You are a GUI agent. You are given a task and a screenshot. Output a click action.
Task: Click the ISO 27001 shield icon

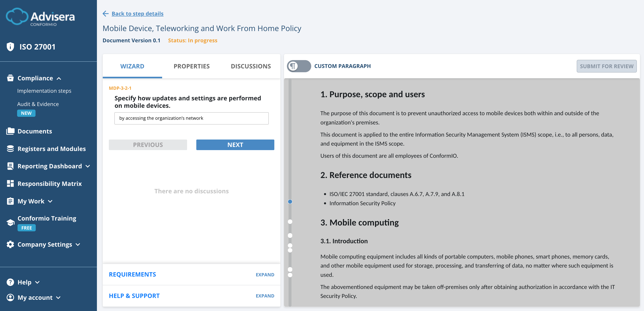tap(10, 47)
